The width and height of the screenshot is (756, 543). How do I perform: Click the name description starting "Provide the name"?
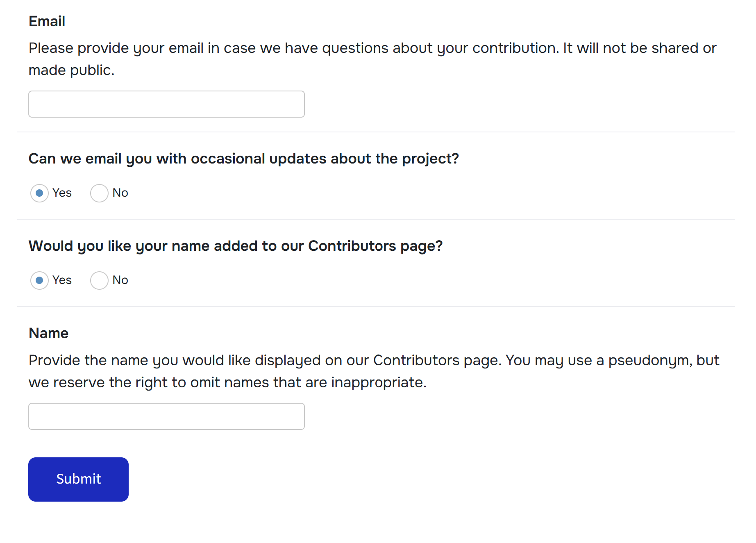pyautogui.click(x=374, y=361)
